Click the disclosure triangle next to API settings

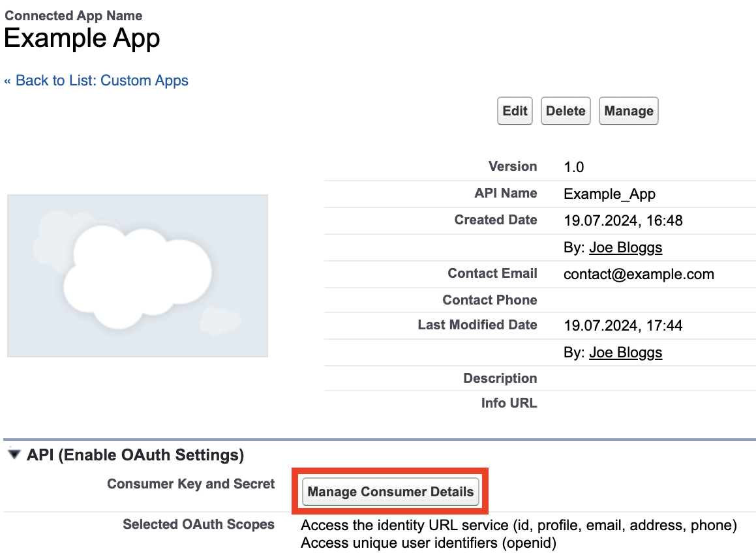(x=14, y=455)
